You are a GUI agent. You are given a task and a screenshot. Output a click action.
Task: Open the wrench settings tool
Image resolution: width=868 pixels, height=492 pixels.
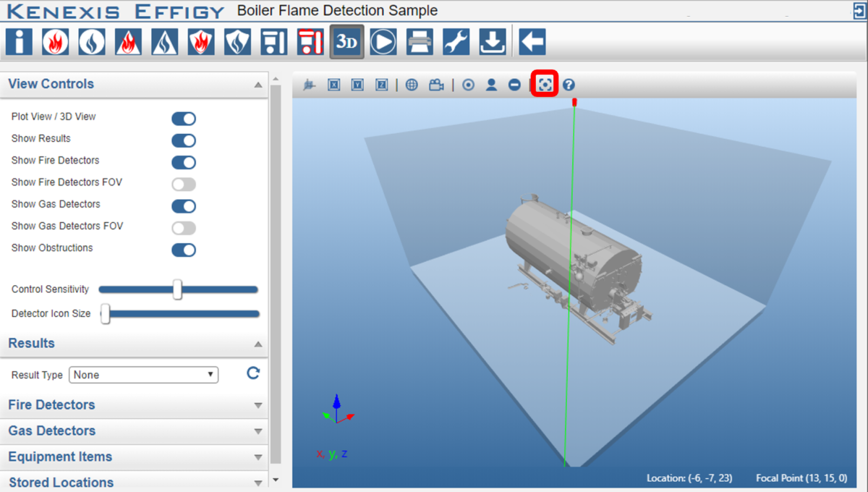(x=456, y=42)
